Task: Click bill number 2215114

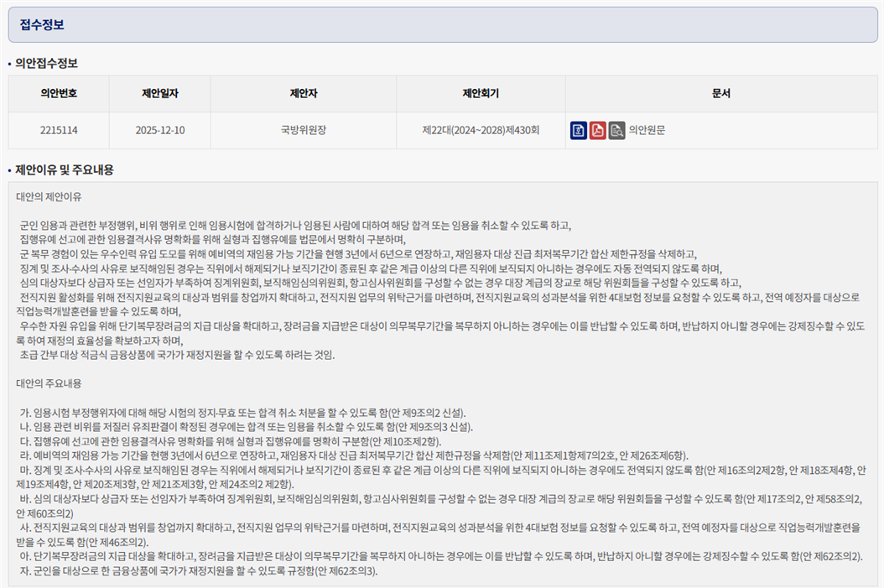Action: pos(59,130)
